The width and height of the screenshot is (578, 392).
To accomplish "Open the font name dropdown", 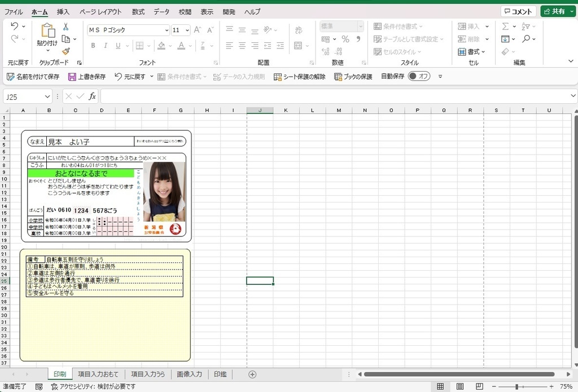I will [167, 30].
